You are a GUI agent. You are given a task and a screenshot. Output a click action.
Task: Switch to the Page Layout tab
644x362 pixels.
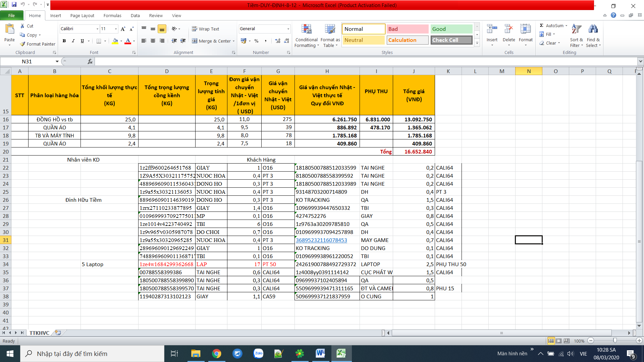82,15
